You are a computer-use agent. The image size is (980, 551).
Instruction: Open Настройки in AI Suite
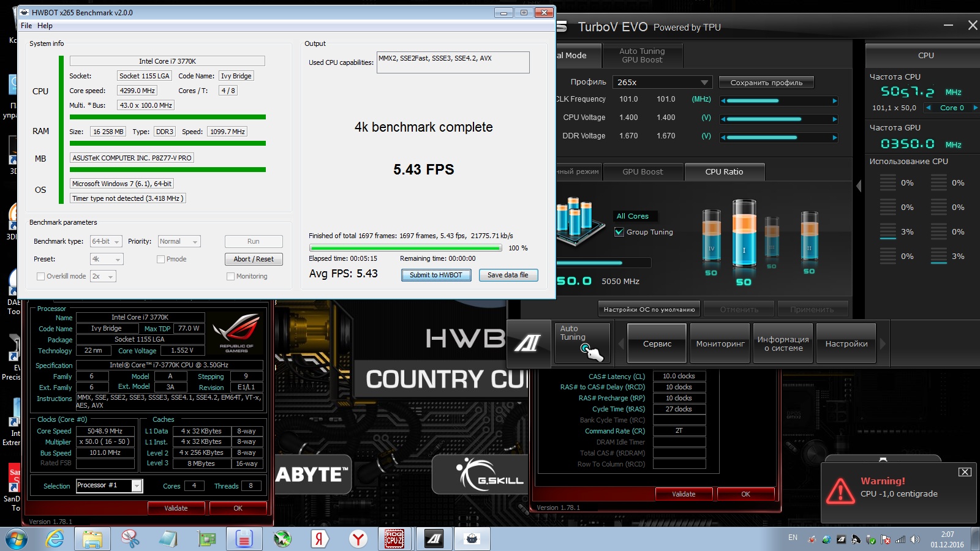(846, 343)
